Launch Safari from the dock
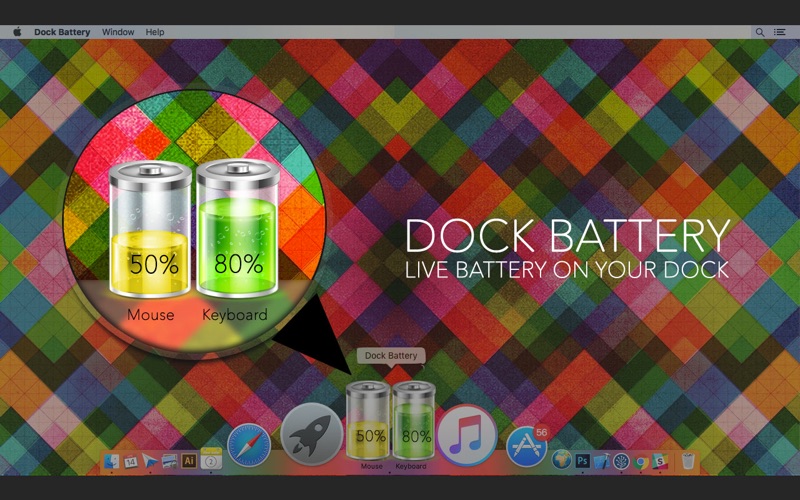Image resolution: width=800 pixels, height=500 pixels. [248, 446]
